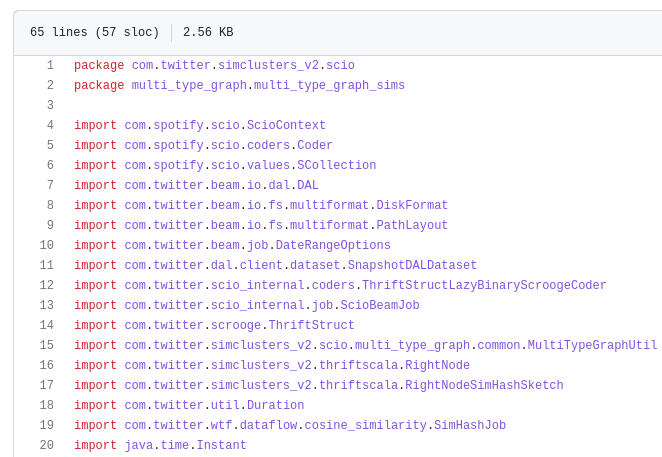Click the 'DateRangeOptions' import name
Screen dimensions: 662x457
tap(333, 245)
